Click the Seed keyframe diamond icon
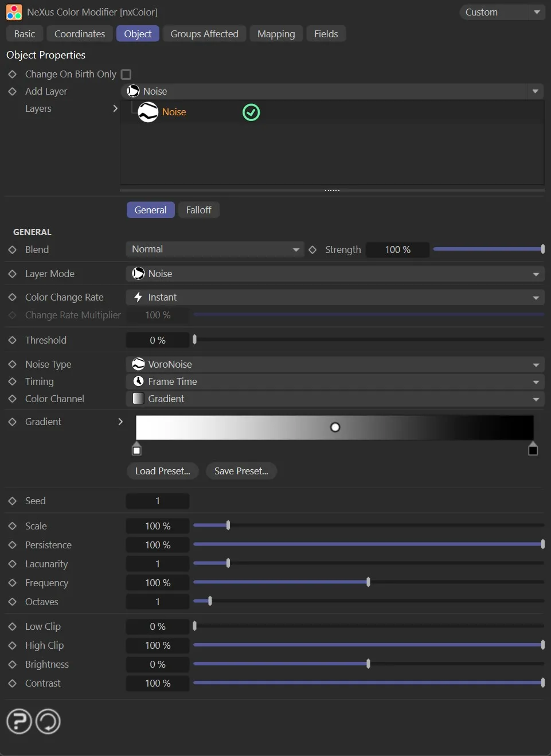This screenshot has height=756, width=551. [x=12, y=501]
